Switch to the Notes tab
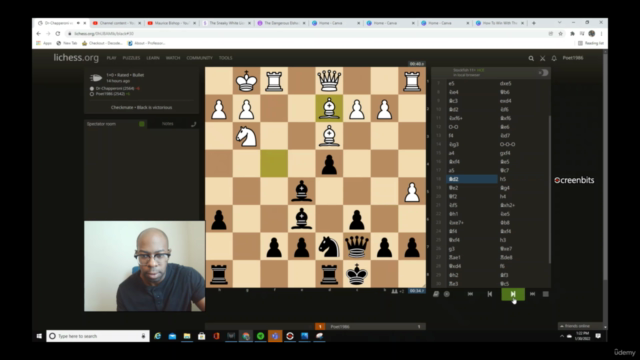The height and width of the screenshot is (360, 640). tap(167, 124)
